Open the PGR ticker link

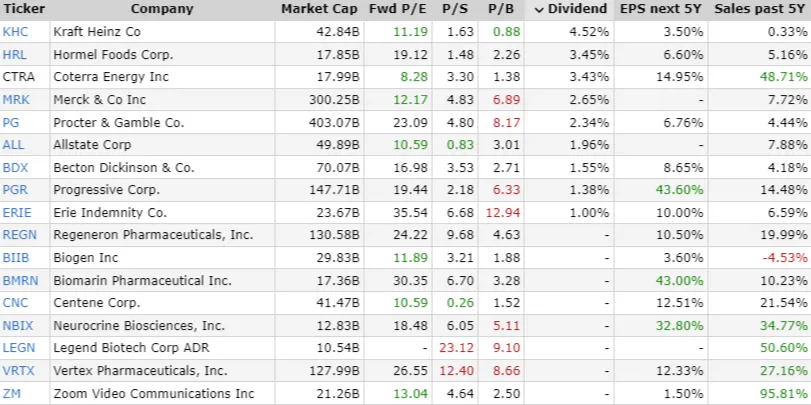(16, 190)
